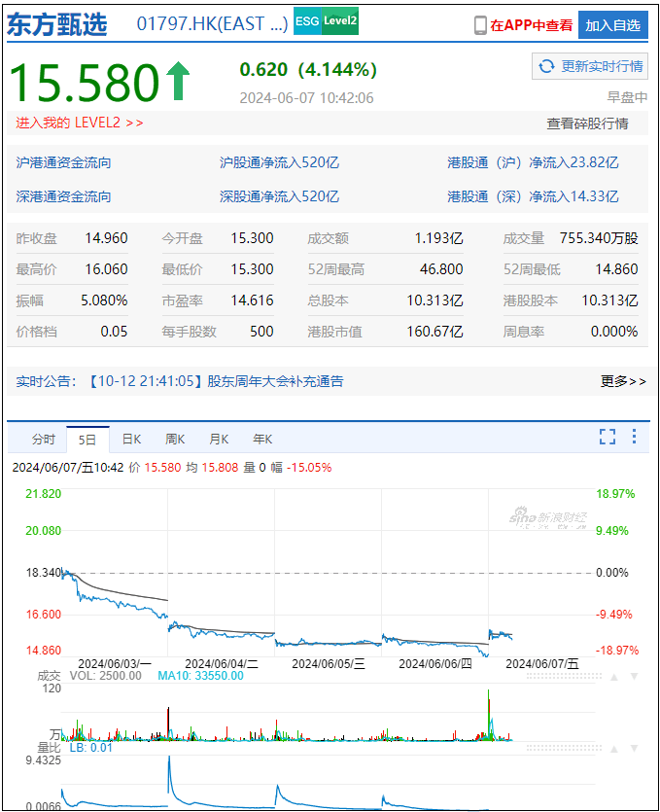Click the 加入自选 button
This screenshot has height=812, width=660.
(x=613, y=25)
